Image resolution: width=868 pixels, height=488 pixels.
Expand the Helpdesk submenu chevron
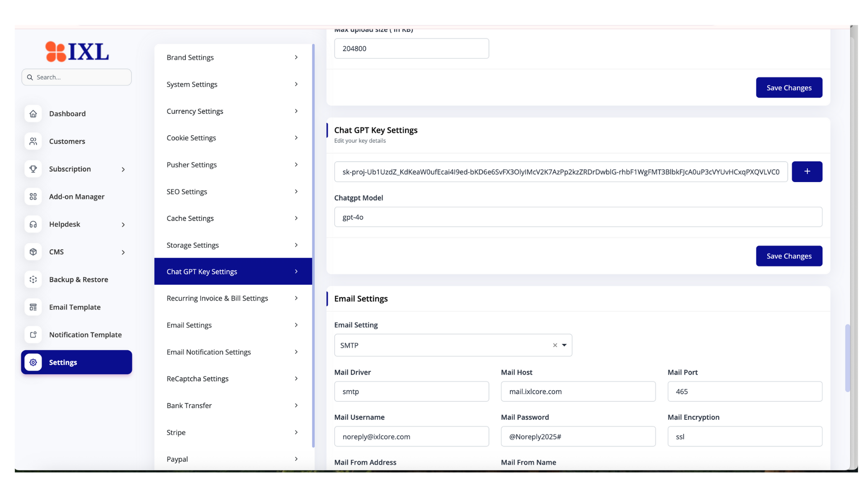coord(123,225)
